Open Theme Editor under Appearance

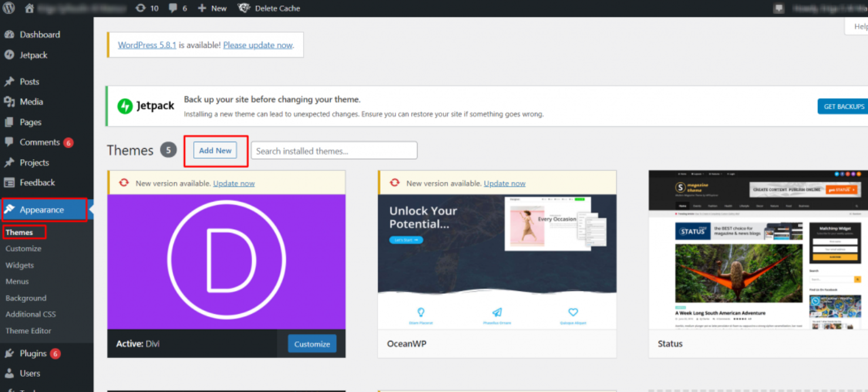click(28, 331)
